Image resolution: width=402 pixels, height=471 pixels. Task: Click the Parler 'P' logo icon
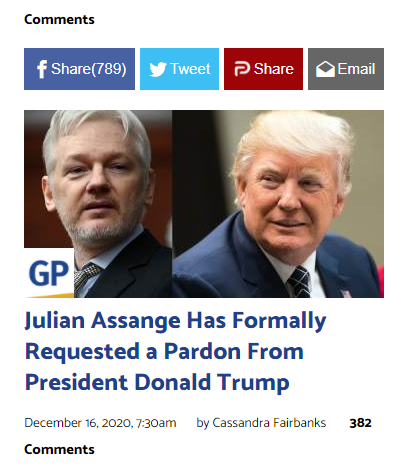(x=242, y=69)
